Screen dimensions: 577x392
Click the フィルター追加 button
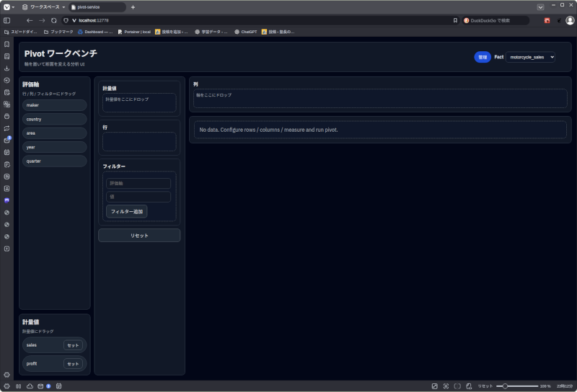(127, 211)
